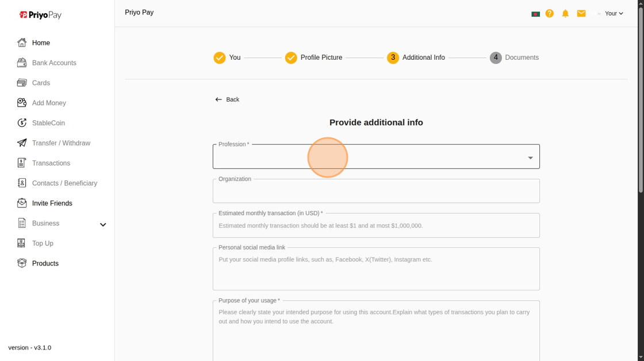Click the Products box icon
The image size is (644, 361).
point(22,263)
